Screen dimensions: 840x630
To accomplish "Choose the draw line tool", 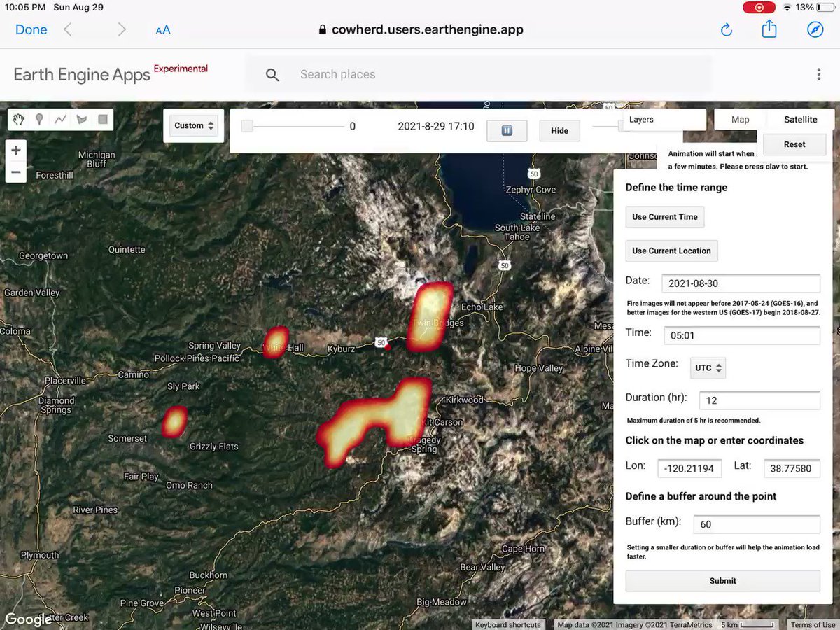I will [x=61, y=120].
